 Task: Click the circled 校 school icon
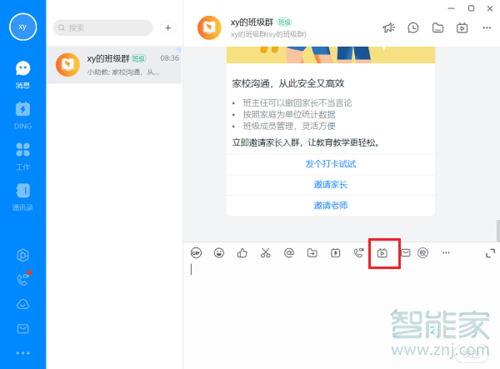pos(423,253)
